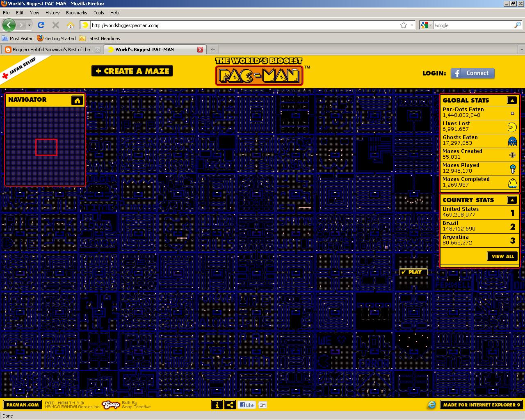
Task: Click the Facebook Like button
Action: (x=247, y=405)
